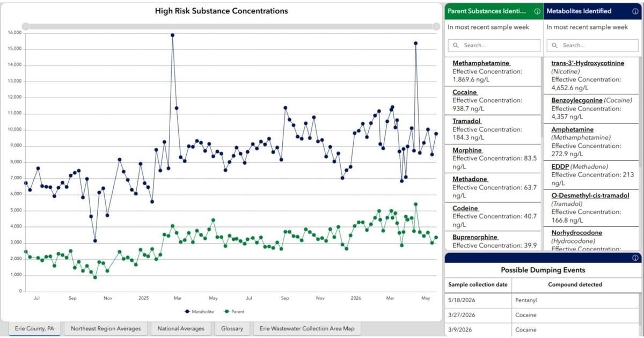Select Cocaine in parent substances list
644x338 pixels.
pos(465,92)
